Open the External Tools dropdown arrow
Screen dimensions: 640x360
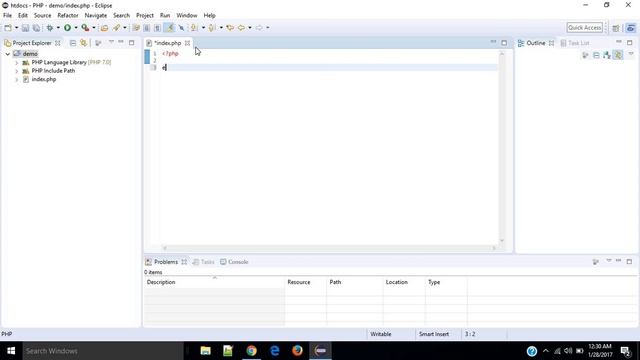[x=94, y=28]
